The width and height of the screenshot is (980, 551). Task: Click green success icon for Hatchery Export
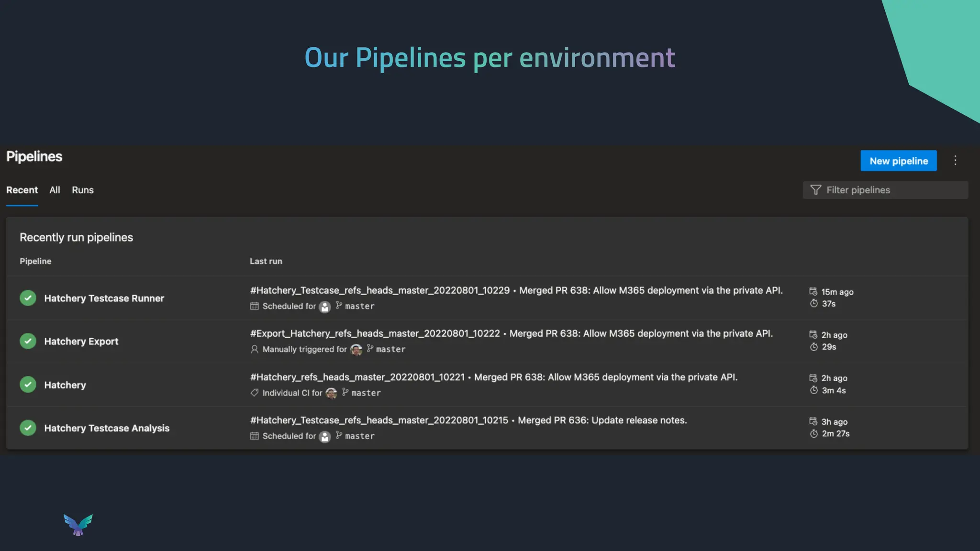[28, 341]
